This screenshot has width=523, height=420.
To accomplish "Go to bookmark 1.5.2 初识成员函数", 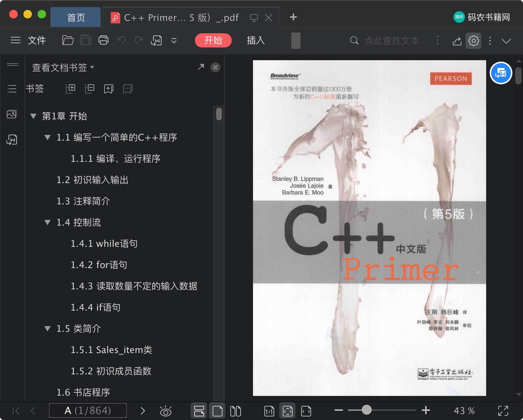I will tap(111, 371).
